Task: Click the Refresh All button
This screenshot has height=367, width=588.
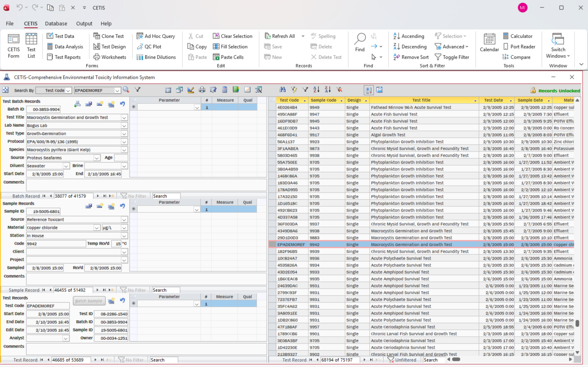Action: click(x=280, y=36)
